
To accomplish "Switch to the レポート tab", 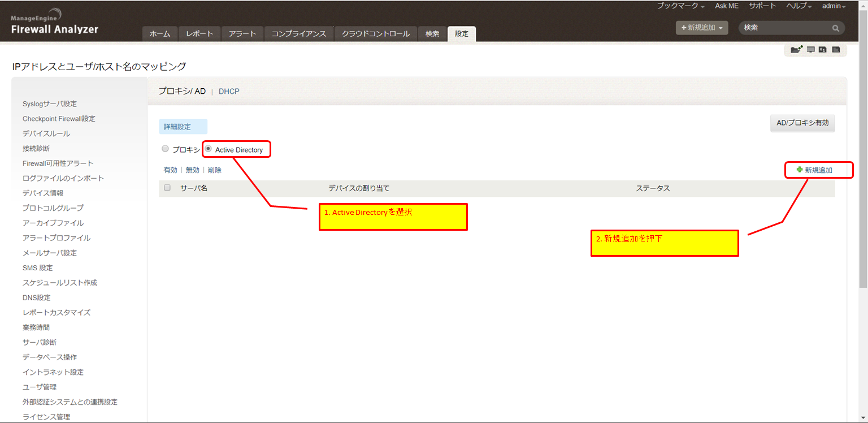I will pyautogui.click(x=199, y=34).
